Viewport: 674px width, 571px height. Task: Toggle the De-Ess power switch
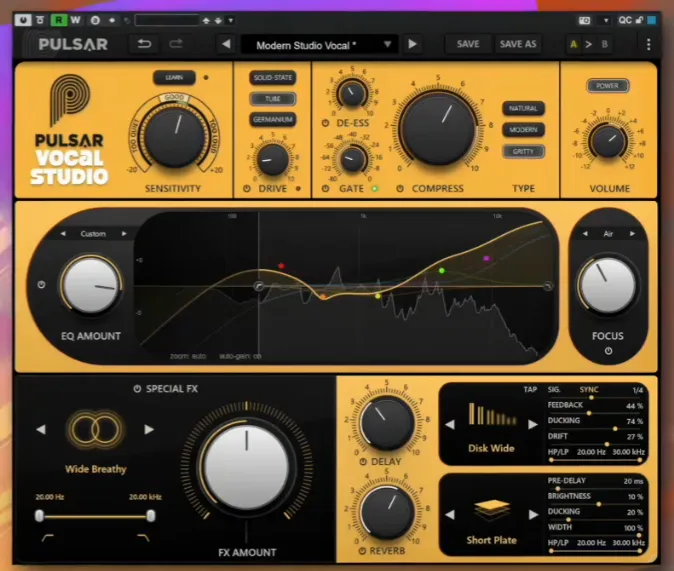(x=325, y=123)
